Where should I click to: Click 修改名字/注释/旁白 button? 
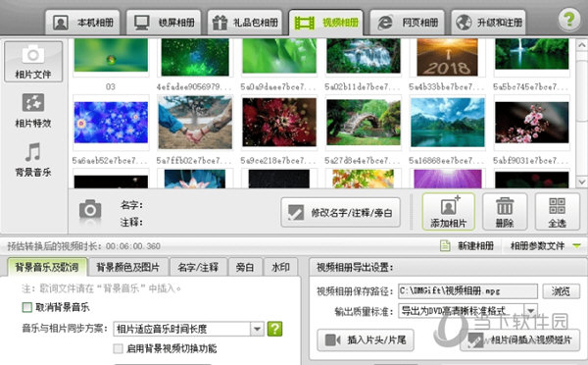340,213
